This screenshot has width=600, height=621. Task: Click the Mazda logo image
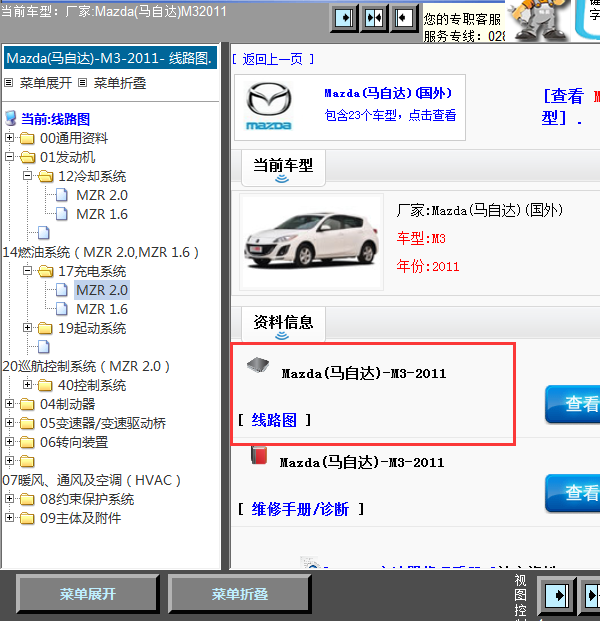point(269,106)
